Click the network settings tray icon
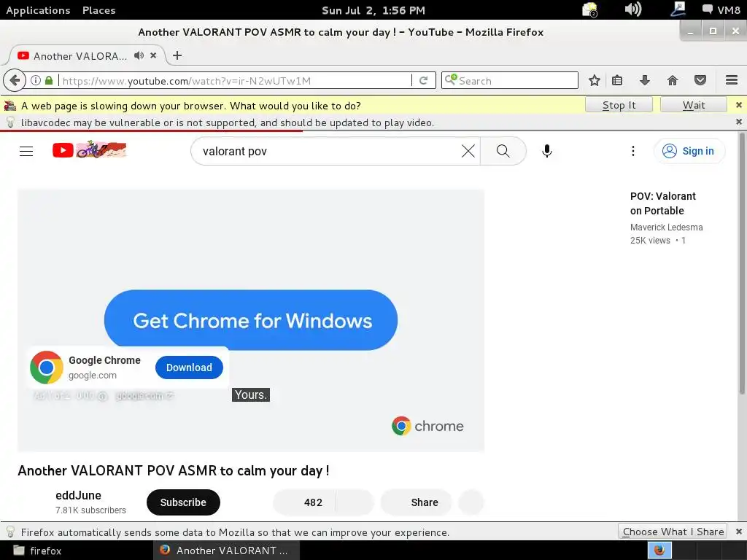This screenshot has width=747, height=560. (x=678, y=9)
